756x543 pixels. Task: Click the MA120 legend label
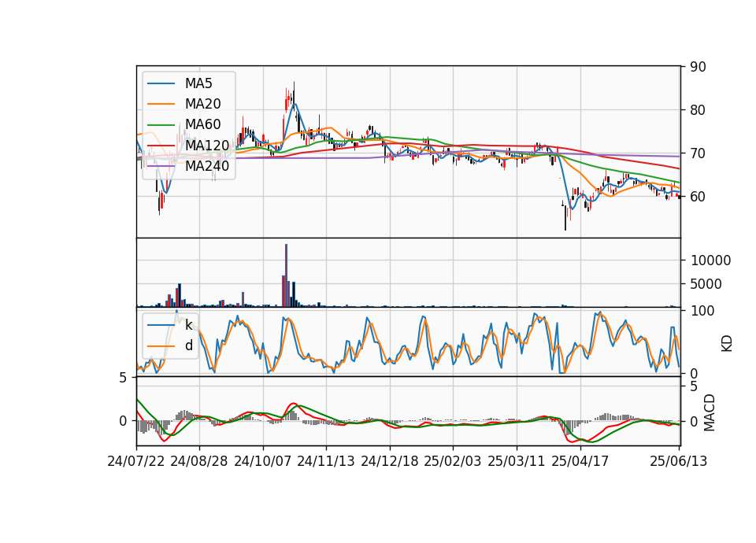click(x=207, y=145)
